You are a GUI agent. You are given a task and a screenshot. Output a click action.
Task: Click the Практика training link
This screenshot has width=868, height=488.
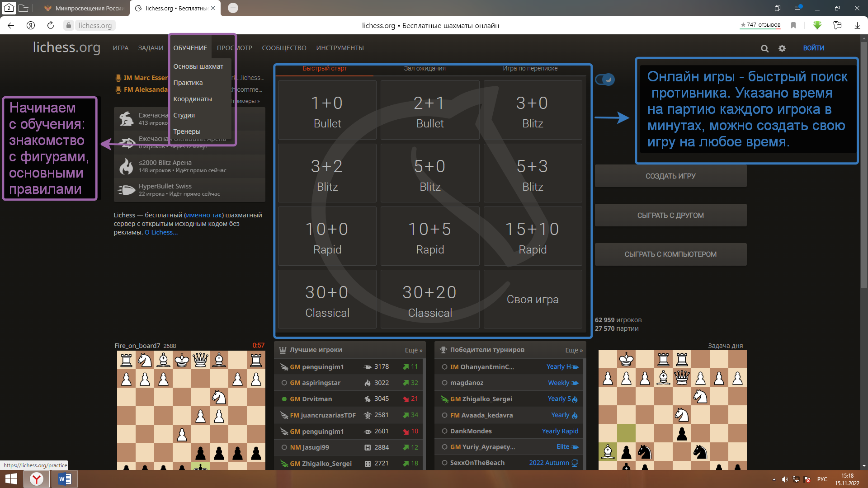pyautogui.click(x=188, y=82)
